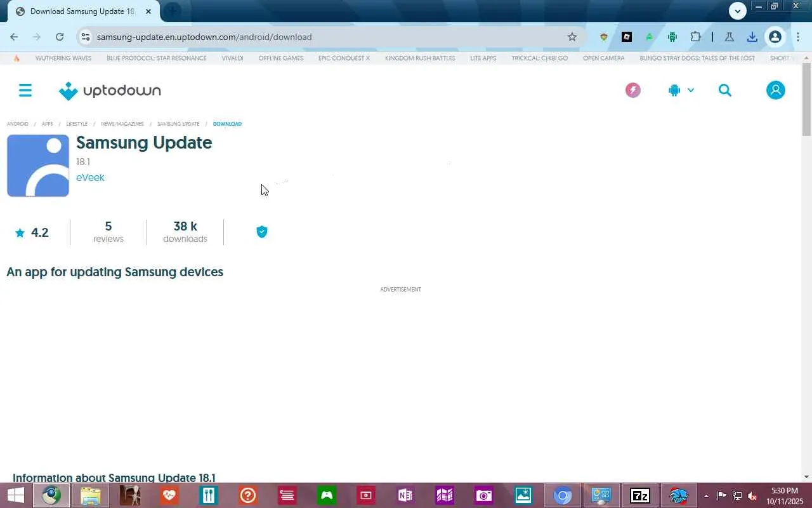This screenshot has width=812, height=508.
Task: Go to the Android breadcrumb
Action: pyautogui.click(x=18, y=124)
